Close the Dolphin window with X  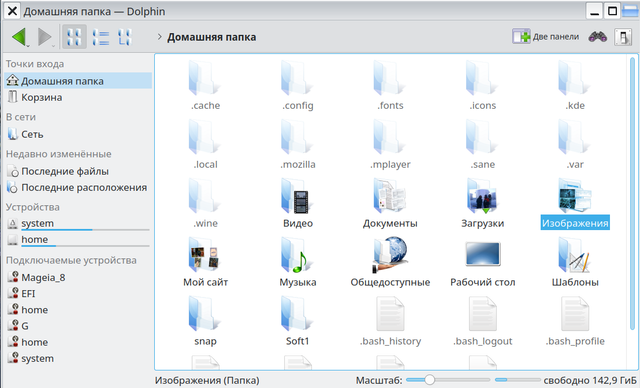click(12, 11)
